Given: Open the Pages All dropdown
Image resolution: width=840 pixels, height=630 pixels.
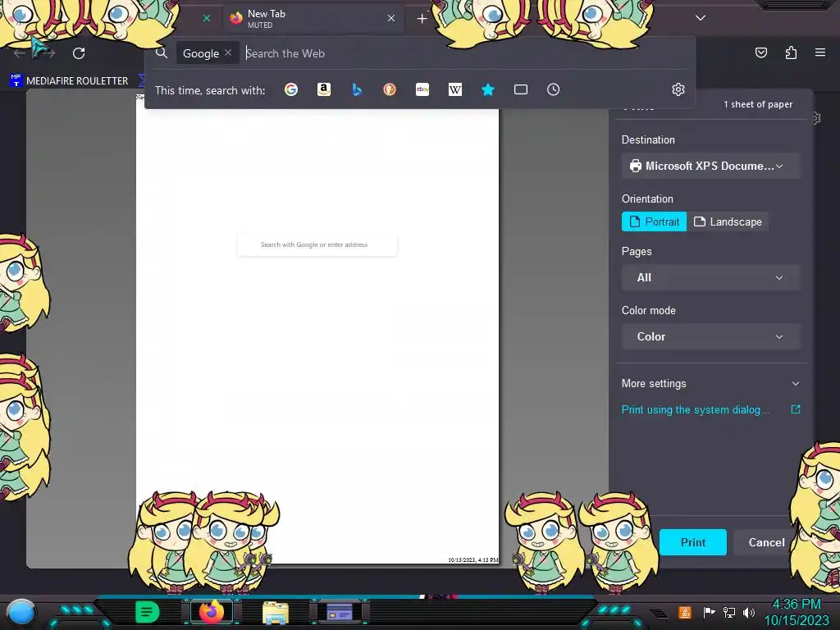Looking at the screenshot, I should 710,277.
